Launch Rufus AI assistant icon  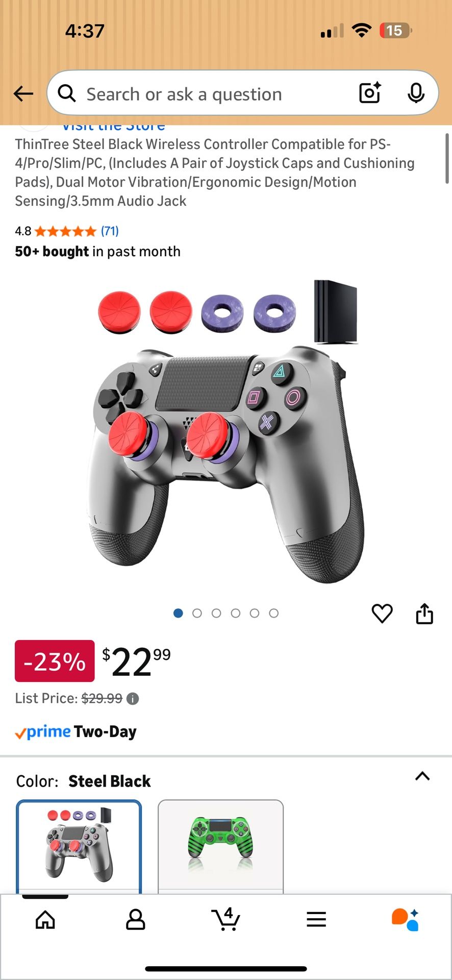(406, 919)
